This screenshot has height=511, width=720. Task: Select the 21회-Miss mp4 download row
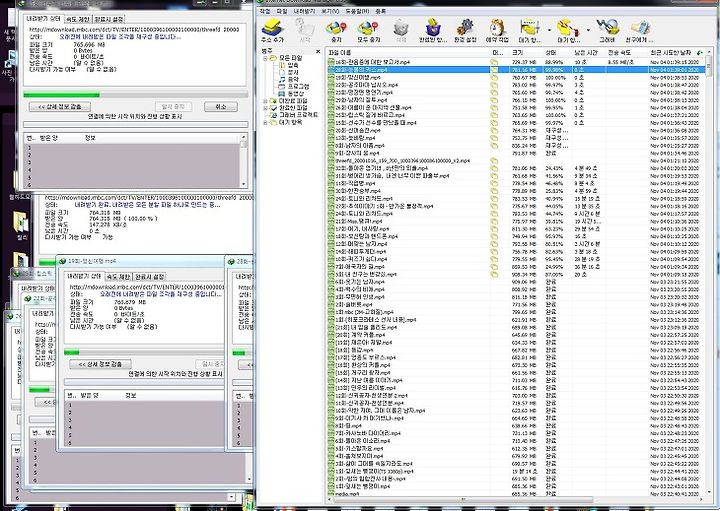(x=516, y=221)
